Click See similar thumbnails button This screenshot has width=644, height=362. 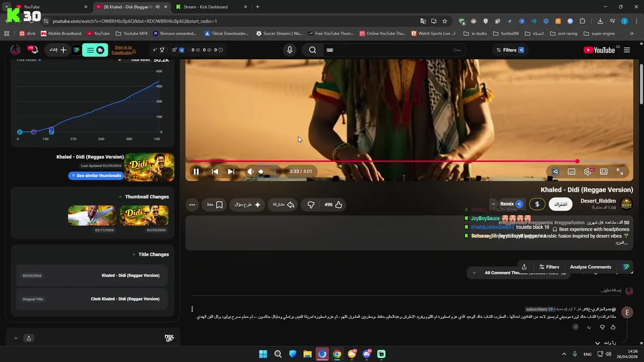click(x=96, y=175)
